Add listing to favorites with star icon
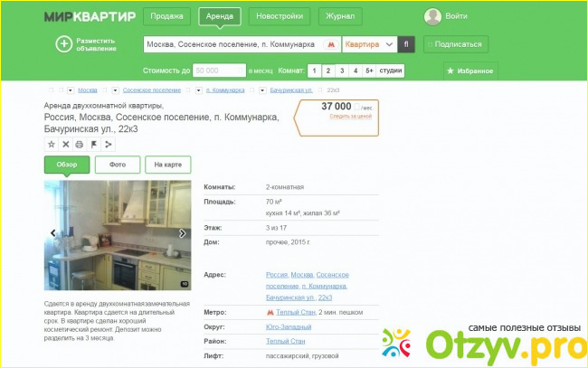The width and height of the screenshot is (588, 368). [52, 145]
